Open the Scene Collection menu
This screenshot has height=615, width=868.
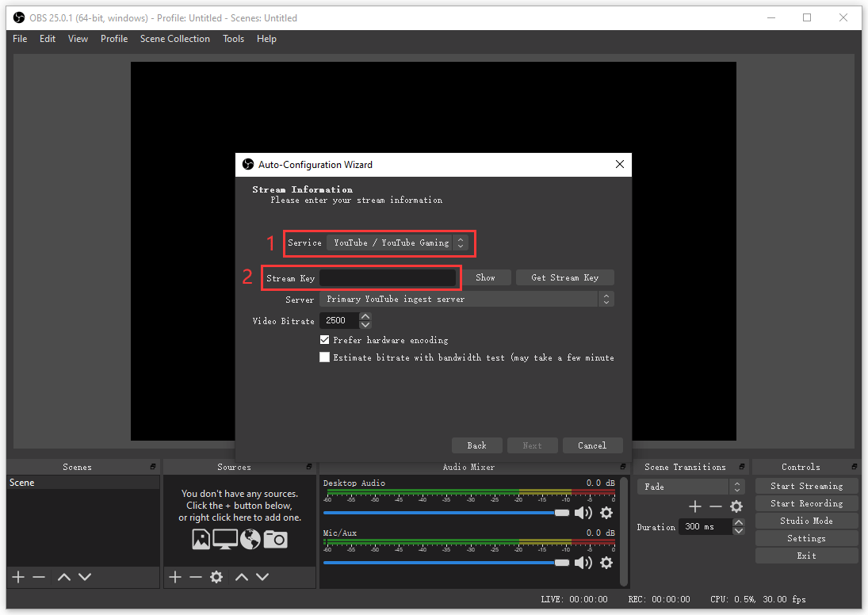(175, 39)
